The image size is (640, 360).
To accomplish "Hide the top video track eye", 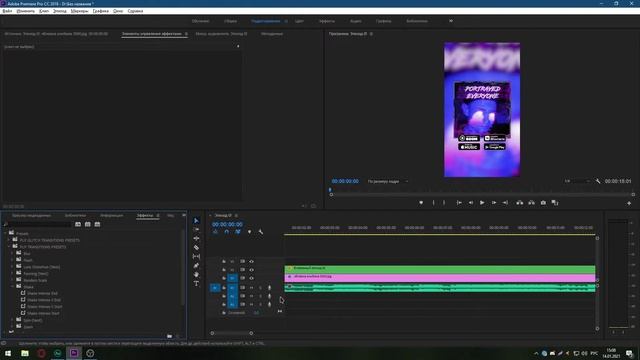I will point(251,261).
